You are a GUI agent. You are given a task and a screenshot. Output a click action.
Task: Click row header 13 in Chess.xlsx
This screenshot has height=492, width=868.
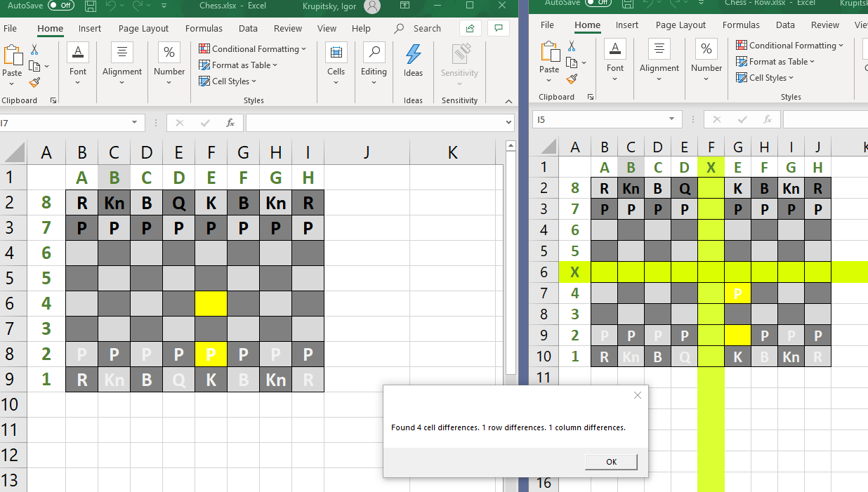coord(13,481)
